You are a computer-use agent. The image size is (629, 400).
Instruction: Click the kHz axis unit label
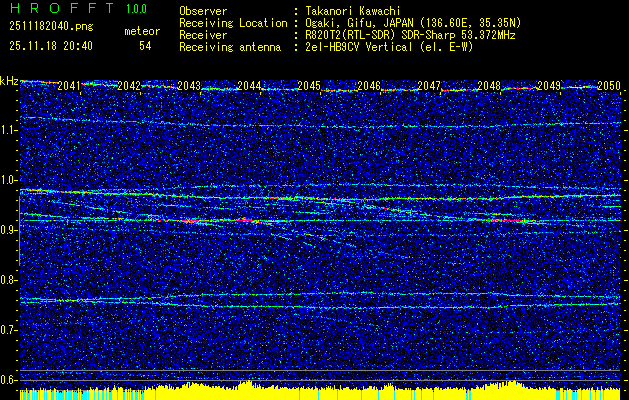click(10, 81)
